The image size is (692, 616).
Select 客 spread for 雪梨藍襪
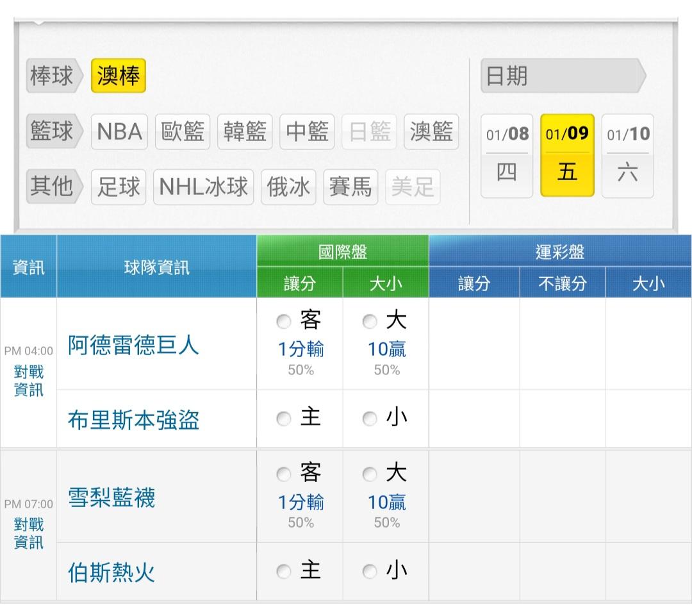(x=284, y=475)
